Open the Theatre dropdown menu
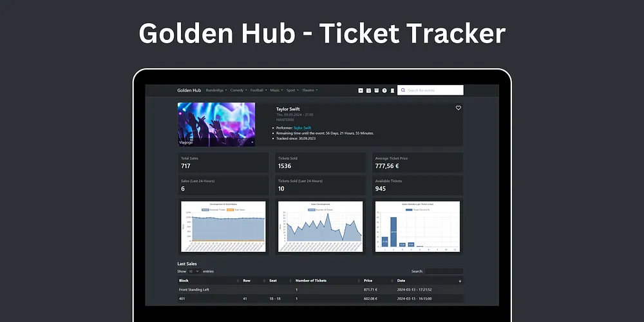644x322 pixels. [310, 90]
